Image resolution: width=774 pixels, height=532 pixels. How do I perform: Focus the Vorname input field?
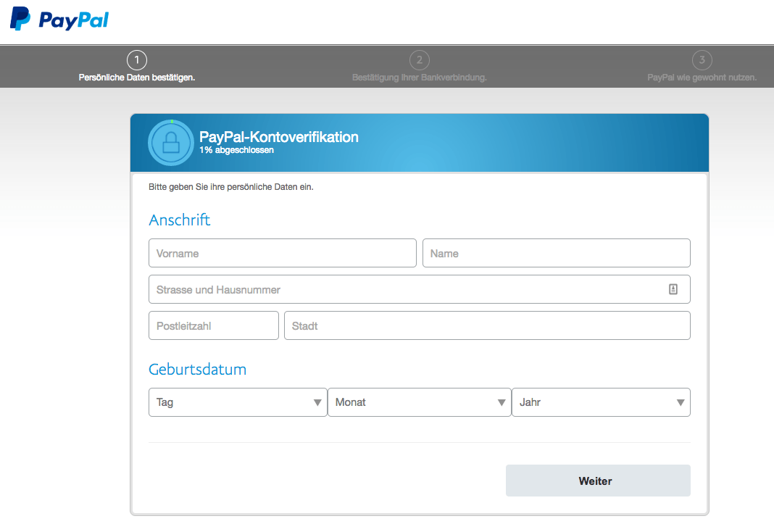pos(283,253)
